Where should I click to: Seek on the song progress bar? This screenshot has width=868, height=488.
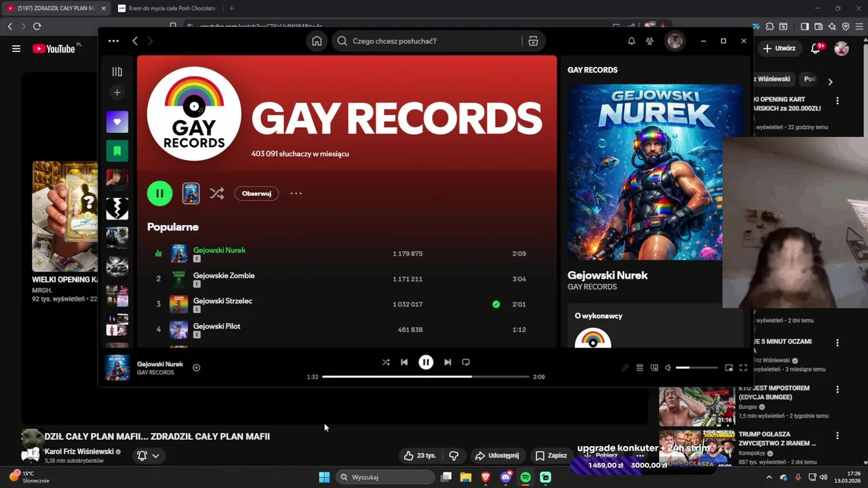426,377
